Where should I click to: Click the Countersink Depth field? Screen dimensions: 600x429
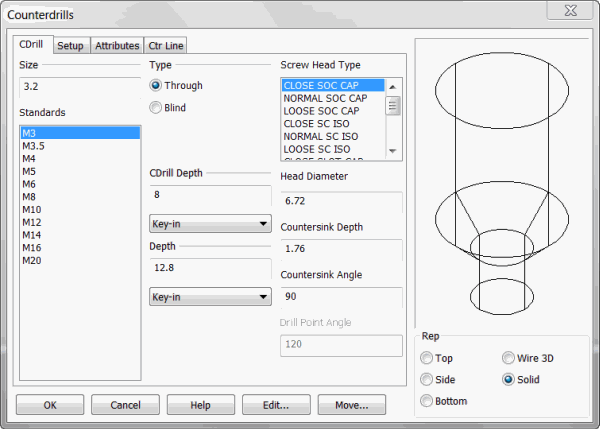click(341, 250)
